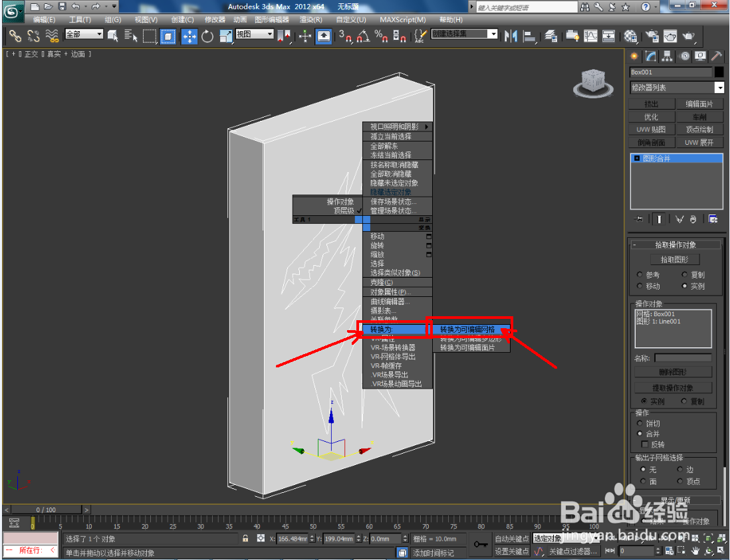Select the Link tool in toolbar
Image resolution: width=730 pixels, height=560 pixels.
click(15, 36)
